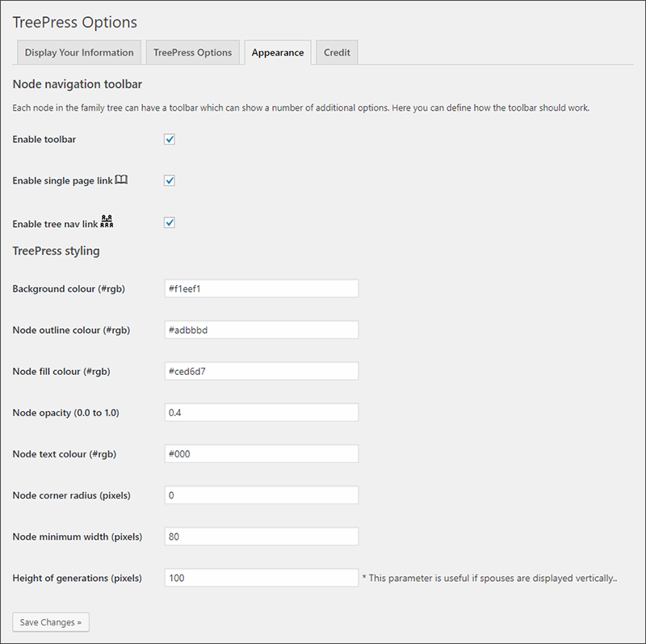Click the Height of generations field
The image size is (646, 644).
click(x=262, y=578)
